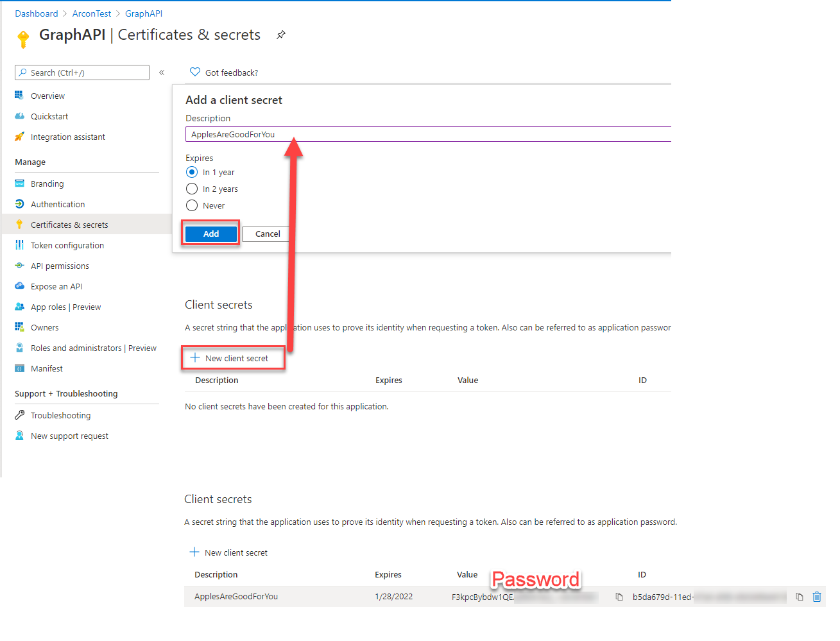This screenshot has height=641, width=840.
Task: Open App roles | Preview in the sidebar
Action: point(66,307)
